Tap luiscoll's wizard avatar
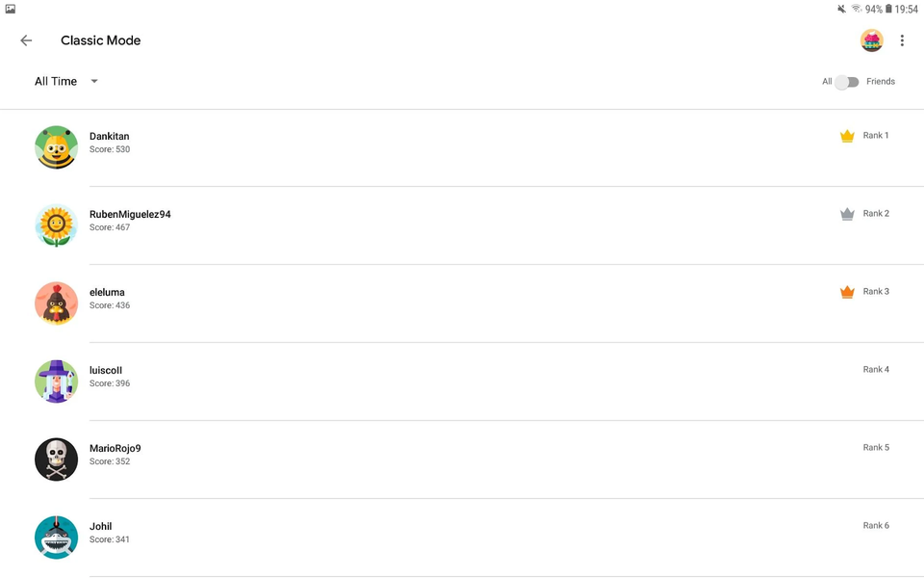 tap(56, 381)
